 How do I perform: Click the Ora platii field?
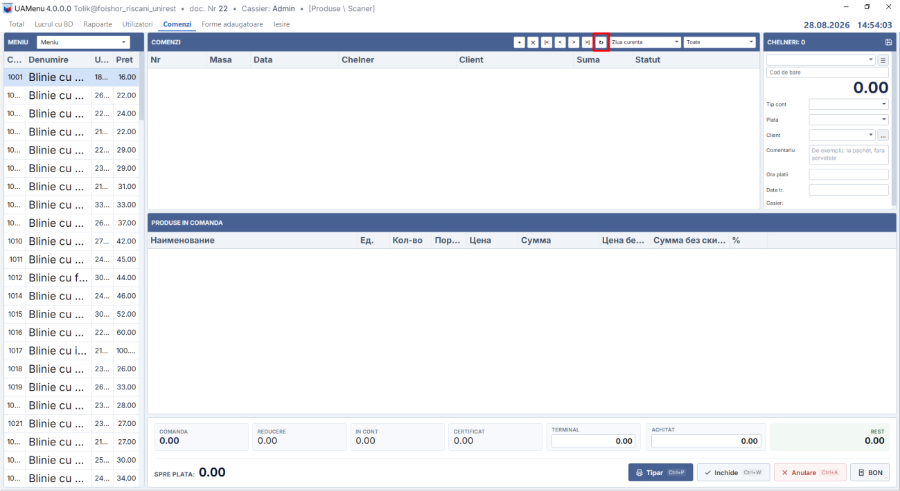click(x=848, y=174)
